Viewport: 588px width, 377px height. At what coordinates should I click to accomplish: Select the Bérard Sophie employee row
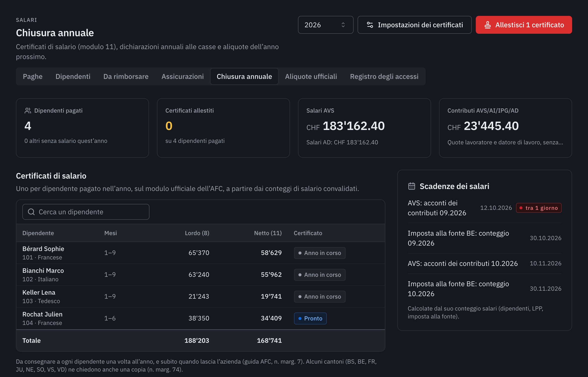click(201, 253)
